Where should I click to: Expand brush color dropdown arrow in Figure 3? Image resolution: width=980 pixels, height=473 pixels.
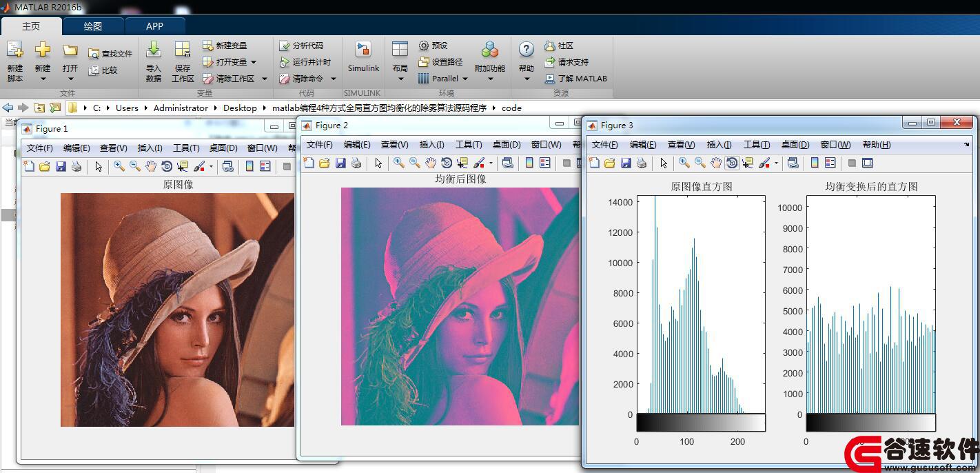[x=776, y=163]
